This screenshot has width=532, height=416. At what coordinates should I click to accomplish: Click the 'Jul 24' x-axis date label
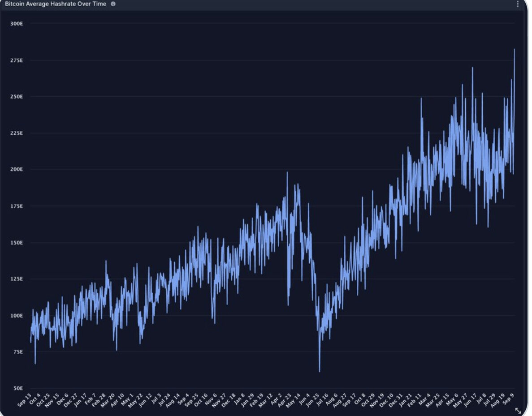[165, 400]
